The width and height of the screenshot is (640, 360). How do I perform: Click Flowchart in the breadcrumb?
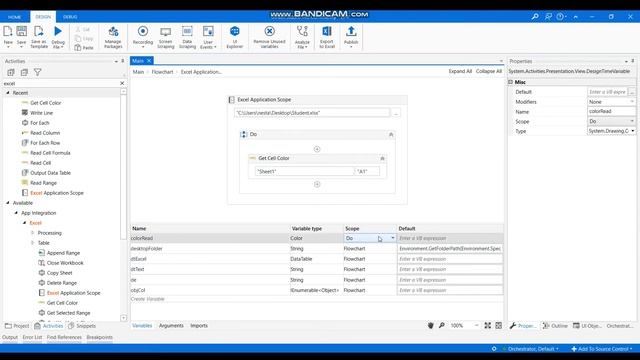(162, 72)
